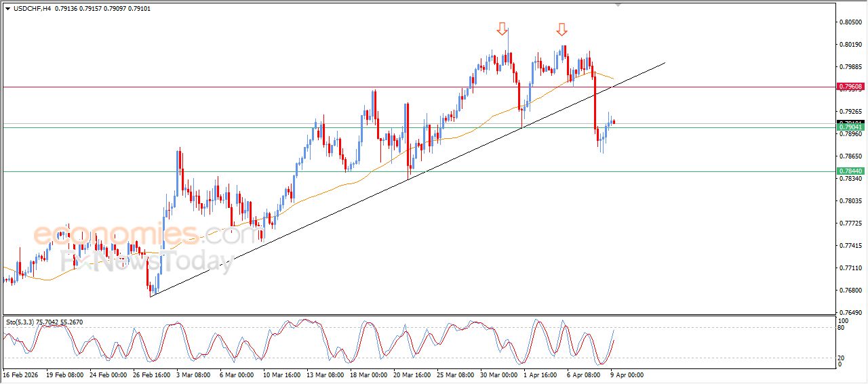The image size is (868, 384).
Task: Click the 0.80190 value on price axis
Action: (850, 45)
